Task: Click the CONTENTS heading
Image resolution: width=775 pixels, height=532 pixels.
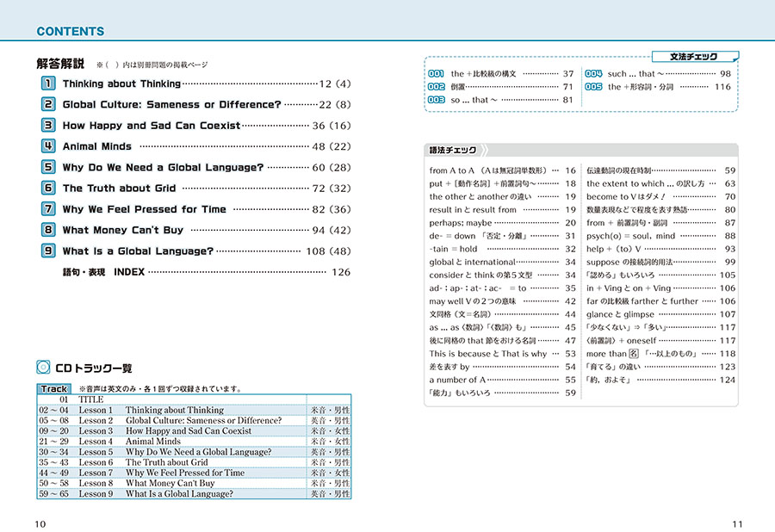Action: (71, 32)
